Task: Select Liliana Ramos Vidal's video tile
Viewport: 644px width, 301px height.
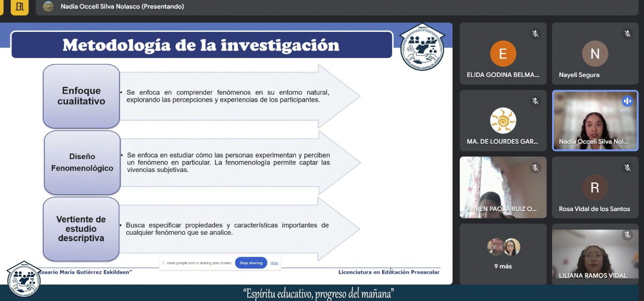Action: [x=595, y=254]
